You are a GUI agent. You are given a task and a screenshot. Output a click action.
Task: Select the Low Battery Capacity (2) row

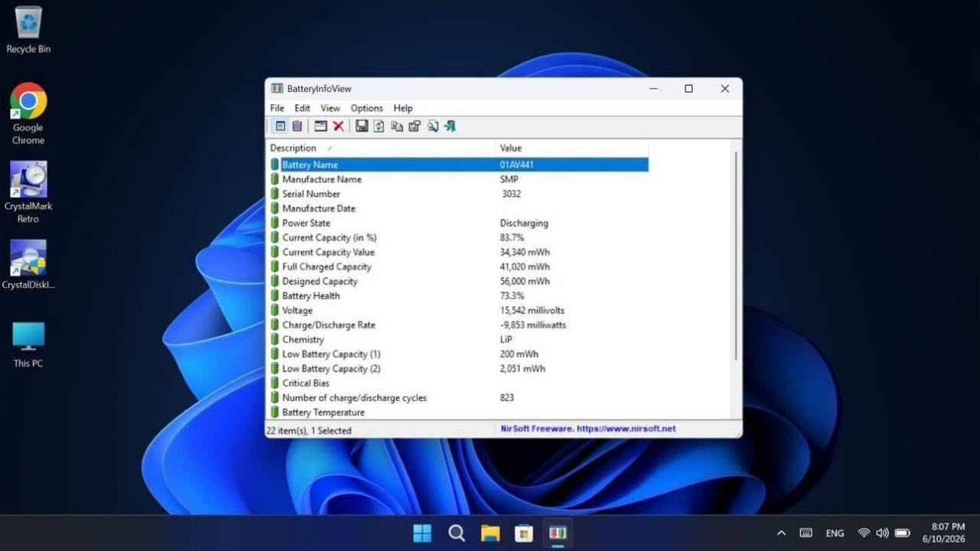point(459,368)
